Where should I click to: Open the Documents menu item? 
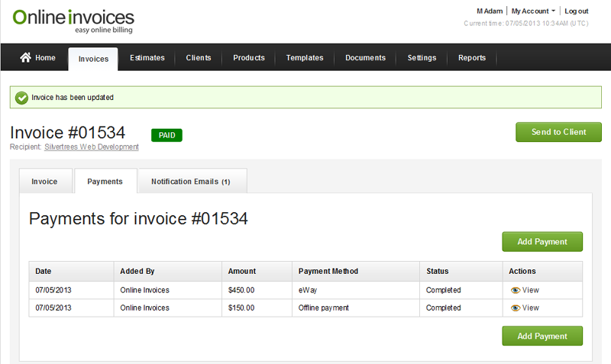coord(365,58)
